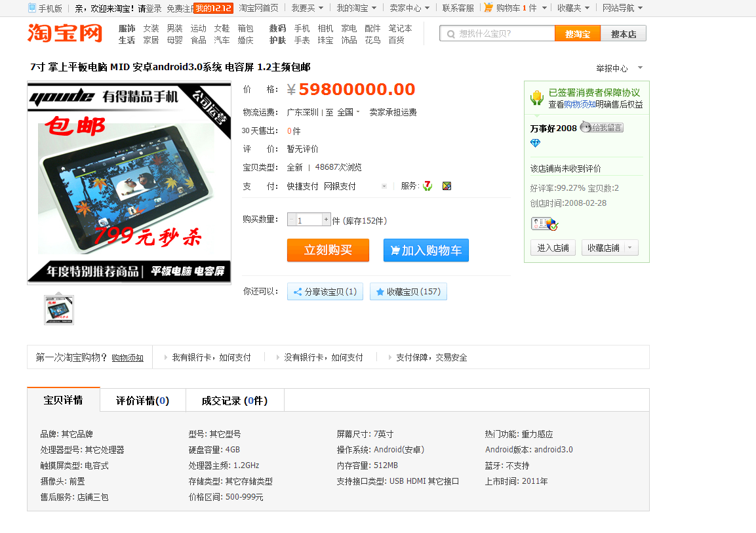Expand the 全国 shipping destination dropdown
Image resolution: width=756 pixels, height=533 pixels.
(x=358, y=112)
